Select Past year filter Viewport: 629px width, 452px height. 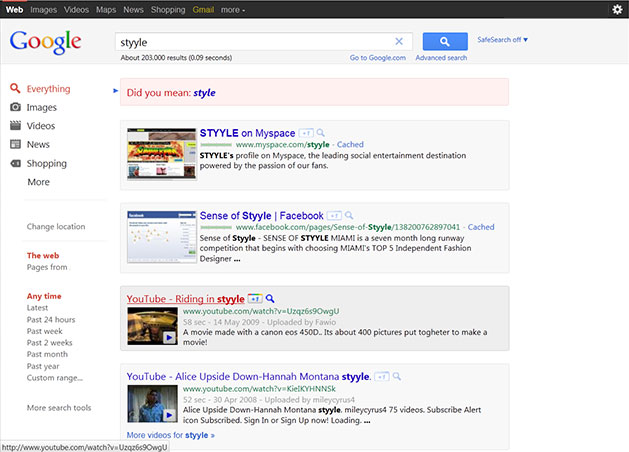pyautogui.click(x=43, y=366)
